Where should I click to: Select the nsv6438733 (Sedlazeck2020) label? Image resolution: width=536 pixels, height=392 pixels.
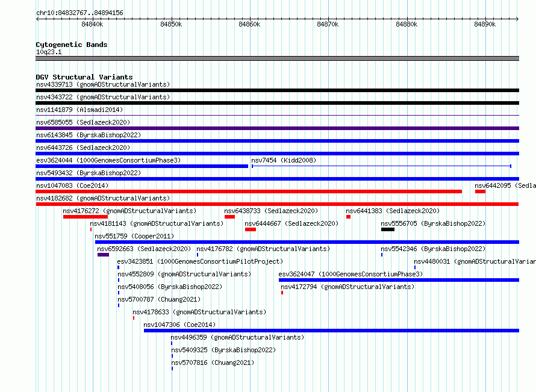(271, 211)
